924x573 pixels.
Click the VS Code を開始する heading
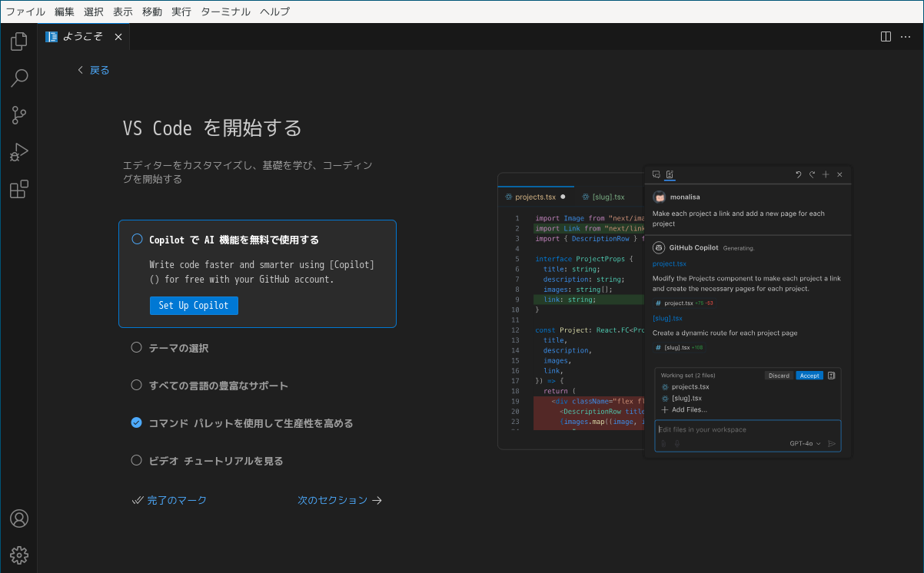pos(212,128)
